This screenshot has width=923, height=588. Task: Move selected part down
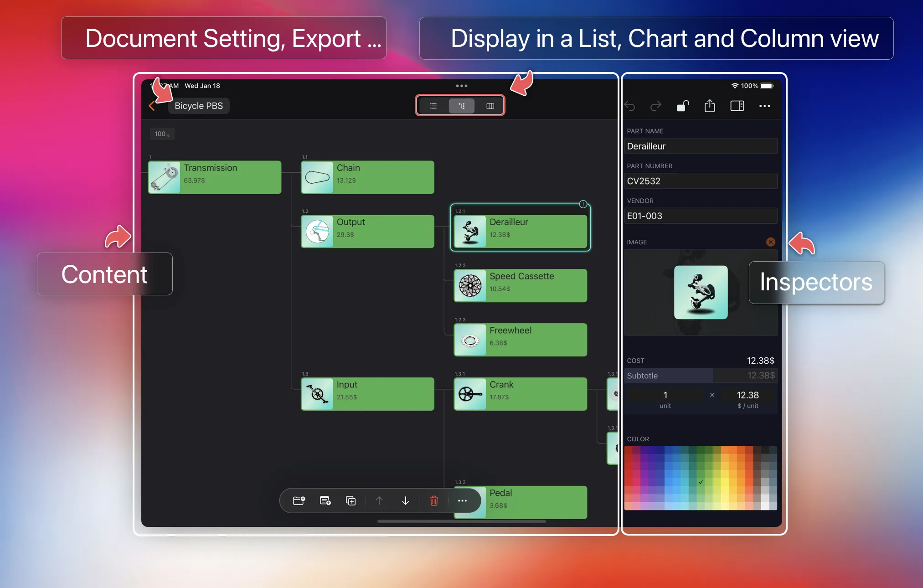pyautogui.click(x=405, y=500)
